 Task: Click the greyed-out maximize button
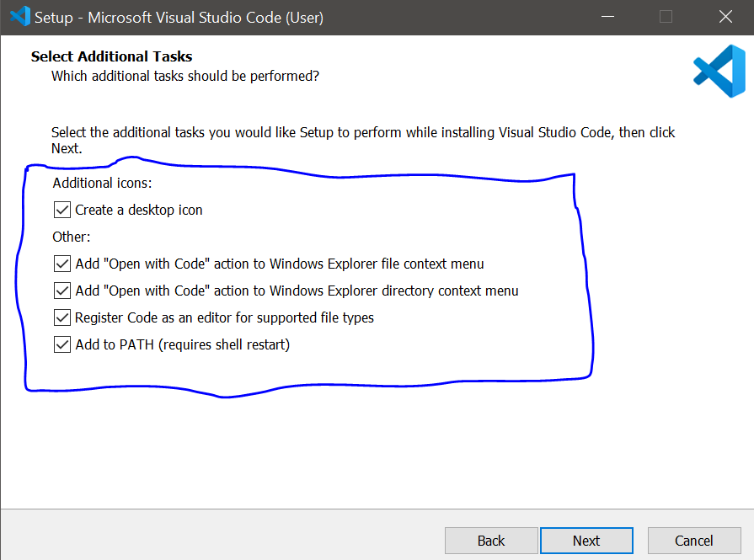pyautogui.click(x=666, y=17)
